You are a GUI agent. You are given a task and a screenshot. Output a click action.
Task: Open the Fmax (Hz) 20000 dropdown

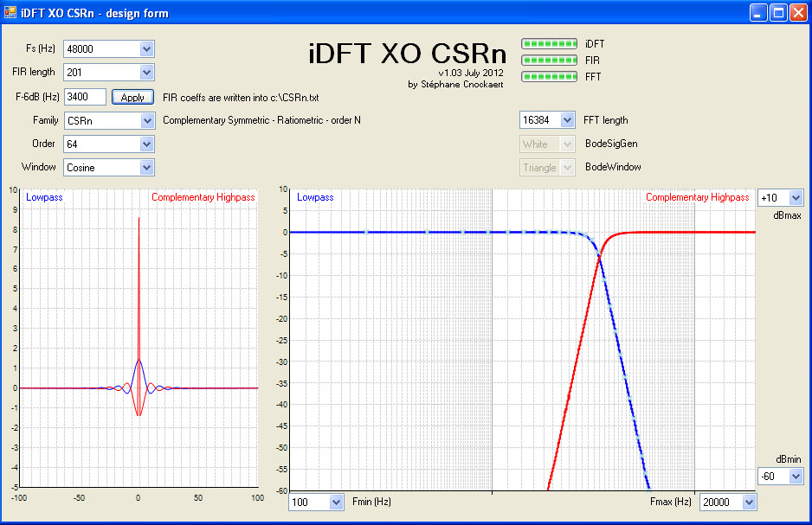749,502
